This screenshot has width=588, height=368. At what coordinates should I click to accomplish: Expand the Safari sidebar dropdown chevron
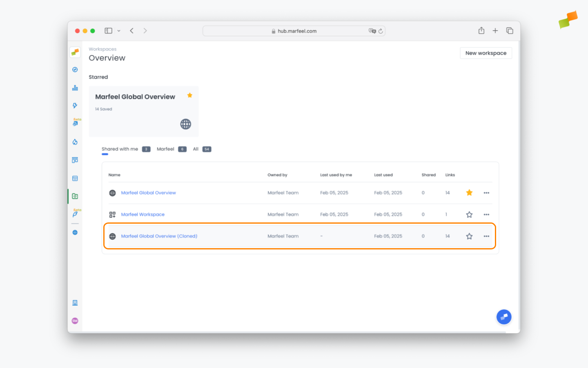(x=119, y=31)
